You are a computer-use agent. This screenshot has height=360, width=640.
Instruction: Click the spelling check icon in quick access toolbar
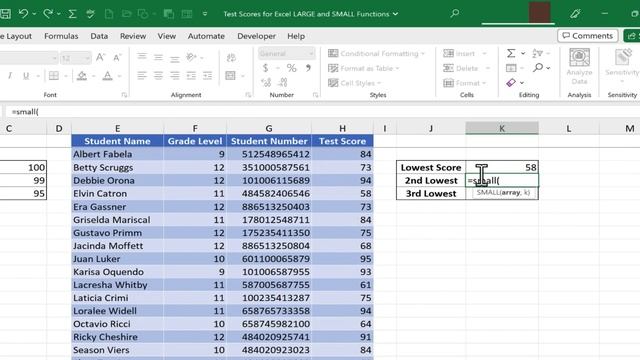coord(90,14)
